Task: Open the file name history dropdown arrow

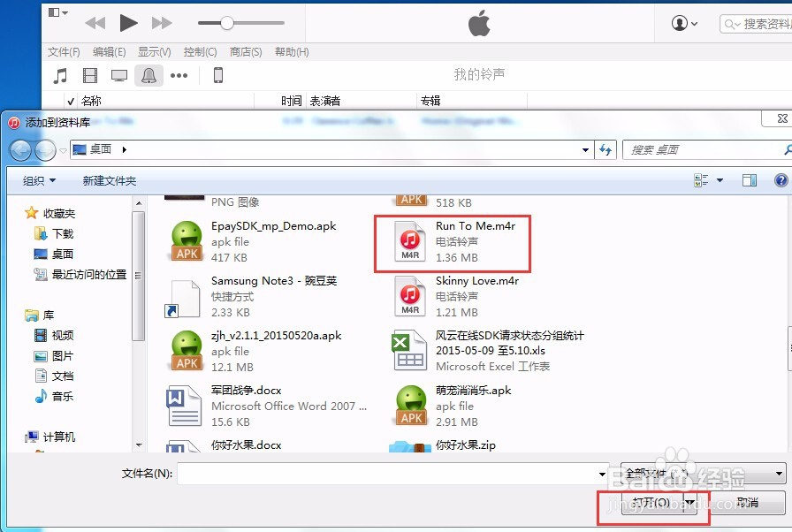Action: coord(602,474)
